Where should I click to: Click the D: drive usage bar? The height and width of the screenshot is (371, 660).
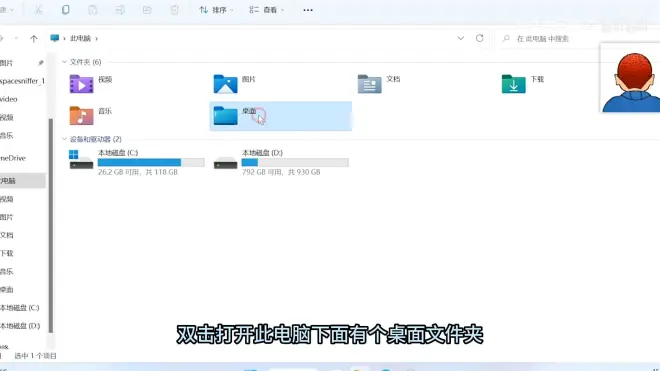[295, 163]
